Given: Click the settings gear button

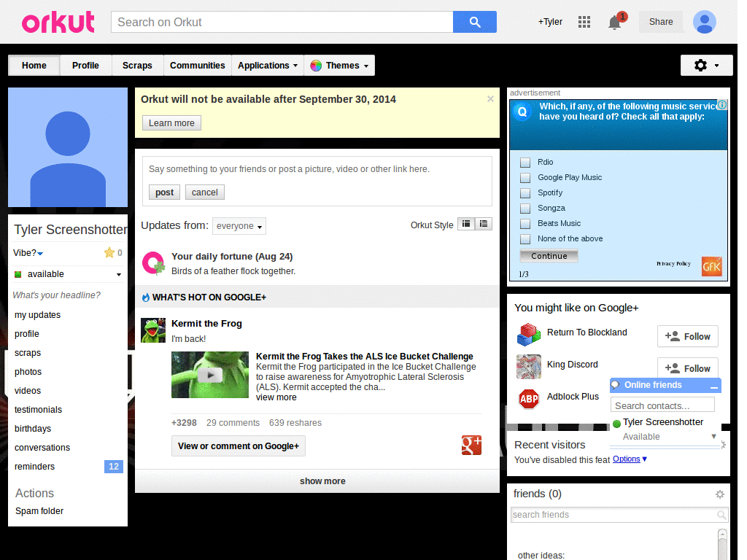Looking at the screenshot, I should 706,65.
